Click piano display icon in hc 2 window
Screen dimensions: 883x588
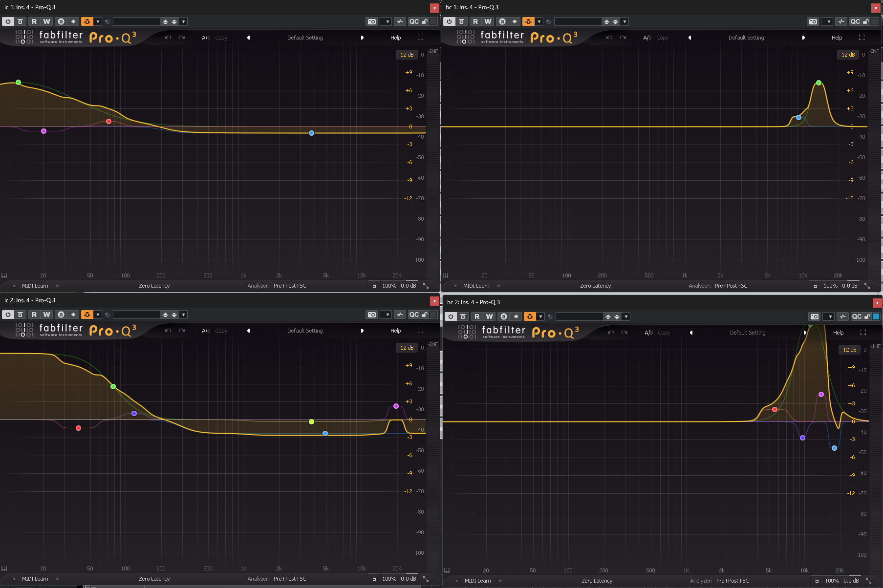coord(447,570)
